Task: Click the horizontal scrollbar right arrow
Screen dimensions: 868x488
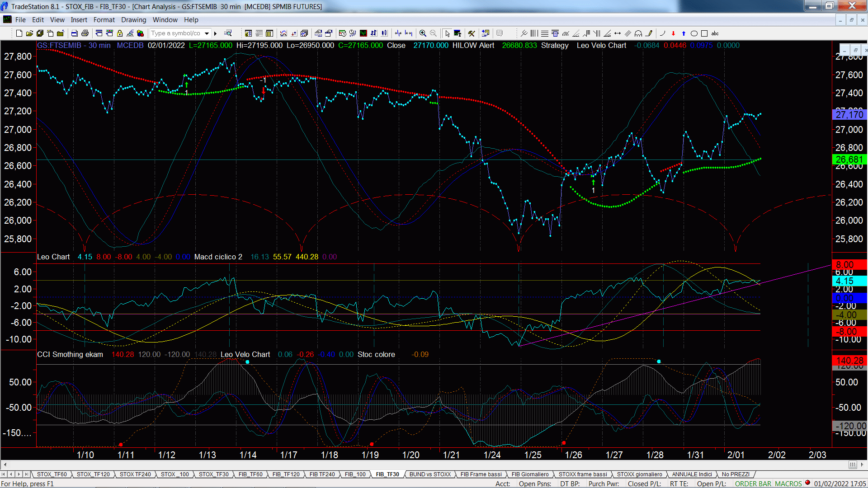Action: 863,465
